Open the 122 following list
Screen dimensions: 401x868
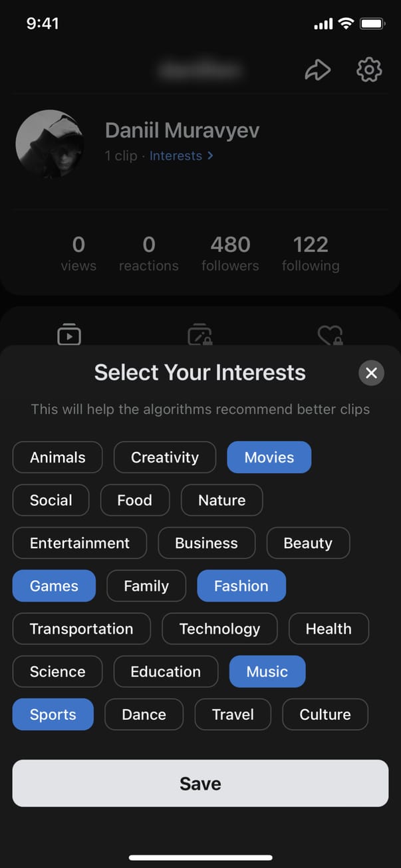click(310, 254)
